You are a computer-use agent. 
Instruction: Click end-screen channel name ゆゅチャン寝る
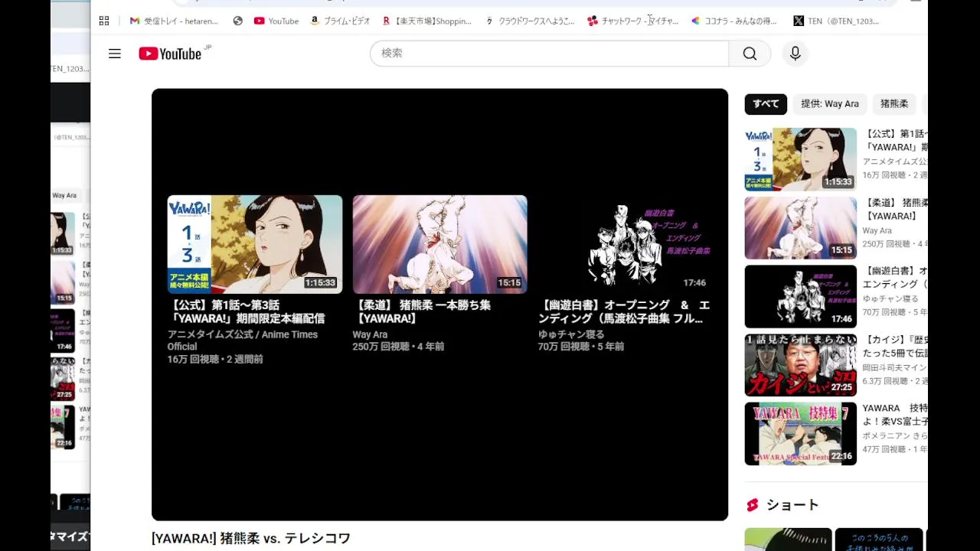[571, 334]
